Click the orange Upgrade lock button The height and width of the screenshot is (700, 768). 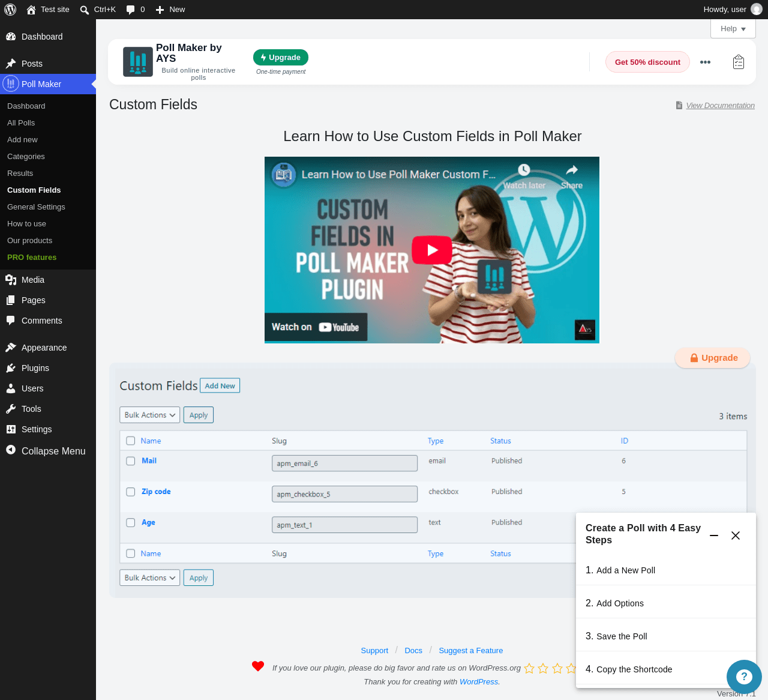tap(713, 358)
